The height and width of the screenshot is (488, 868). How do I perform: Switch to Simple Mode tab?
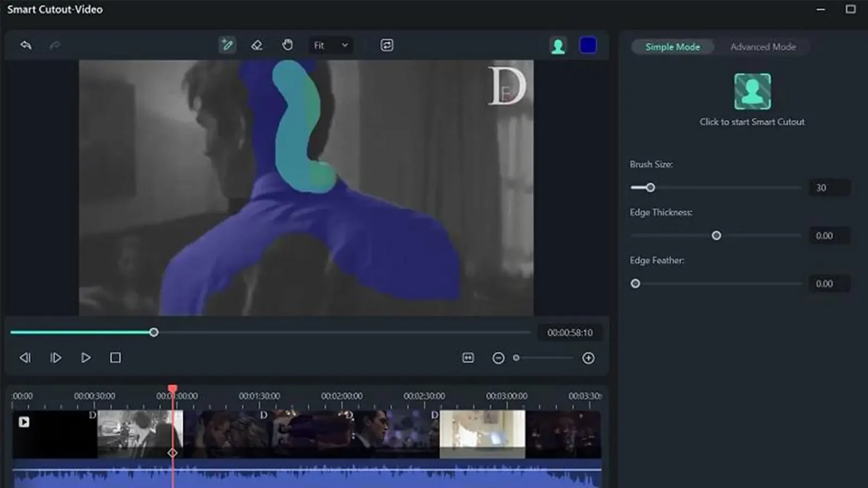673,47
